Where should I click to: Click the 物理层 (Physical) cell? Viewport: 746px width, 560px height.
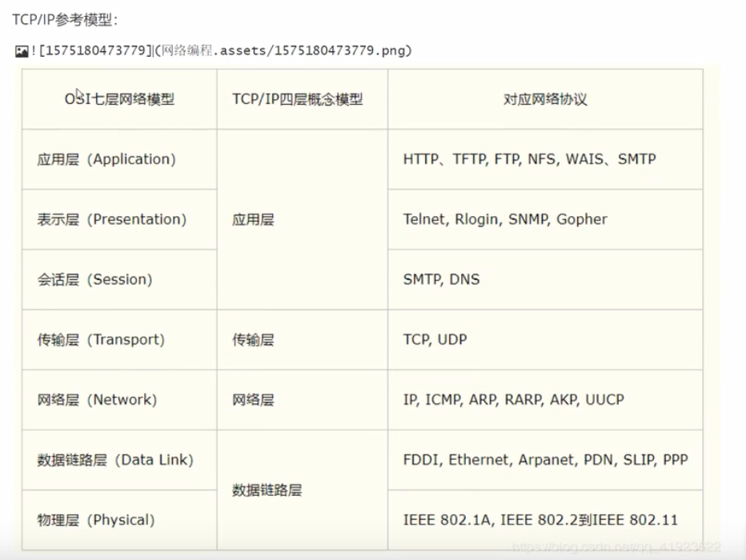[x=119, y=520]
